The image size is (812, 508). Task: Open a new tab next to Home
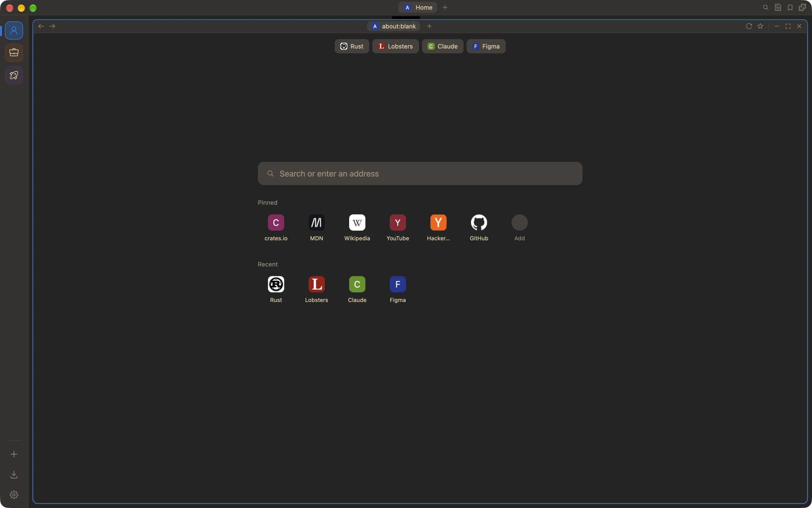tap(445, 7)
